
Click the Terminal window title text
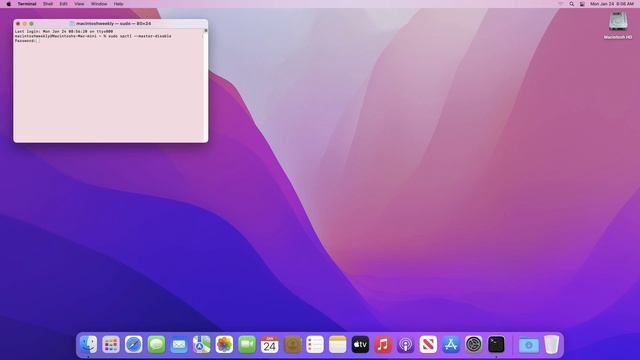pos(113,24)
